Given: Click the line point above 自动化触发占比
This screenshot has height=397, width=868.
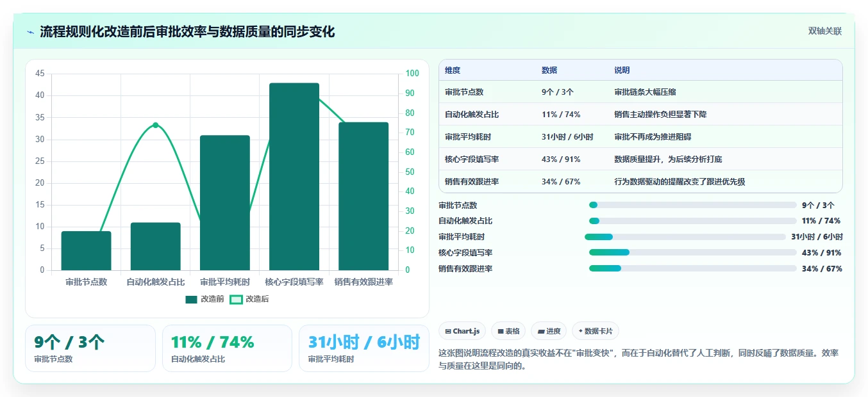Looking at the screenshot, I should coord(156,125).
